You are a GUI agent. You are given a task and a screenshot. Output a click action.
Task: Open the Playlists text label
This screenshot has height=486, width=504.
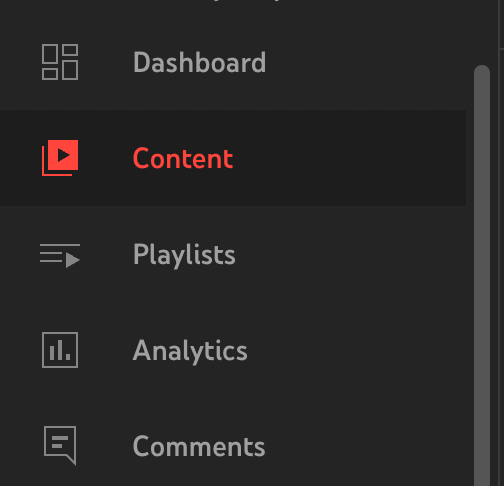point(184,255)
